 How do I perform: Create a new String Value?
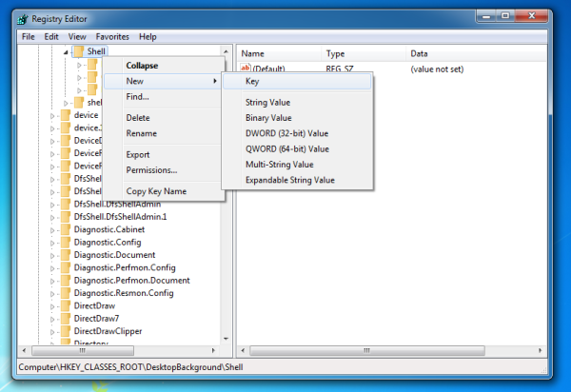(297, 103)
